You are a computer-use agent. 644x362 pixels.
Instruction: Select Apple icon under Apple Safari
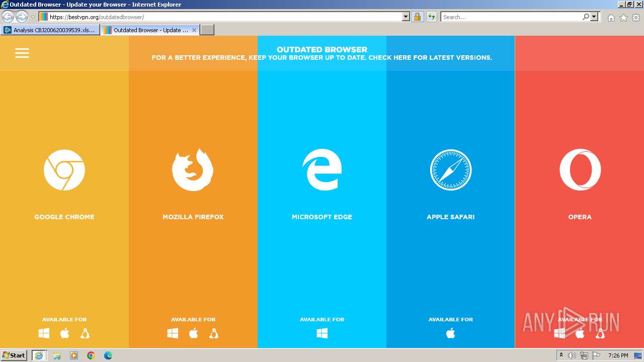(x=451, y=333)
